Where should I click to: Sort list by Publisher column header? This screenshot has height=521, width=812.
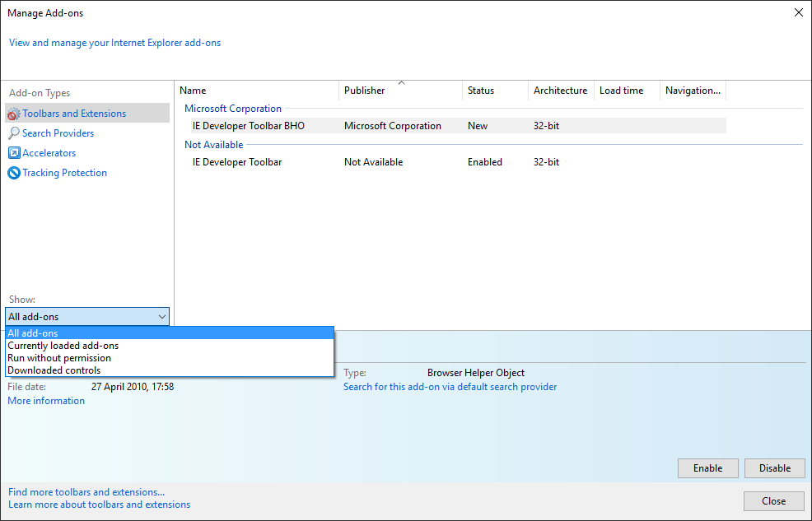click(400, 91)
